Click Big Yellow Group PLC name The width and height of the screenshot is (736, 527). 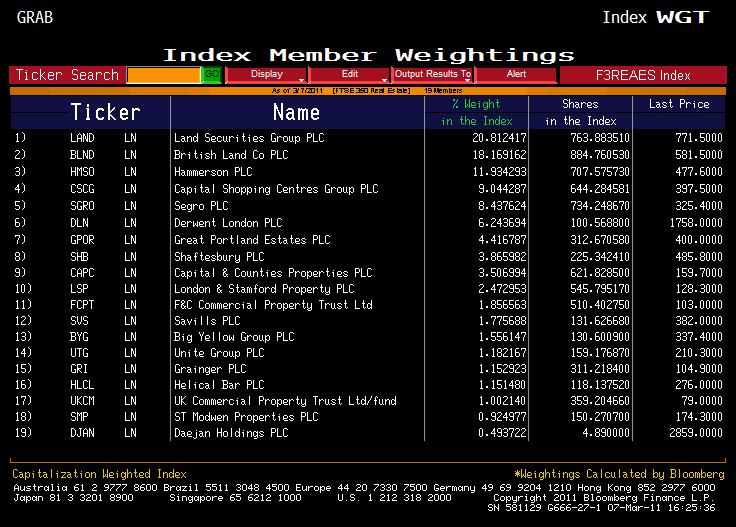(234, 337)
